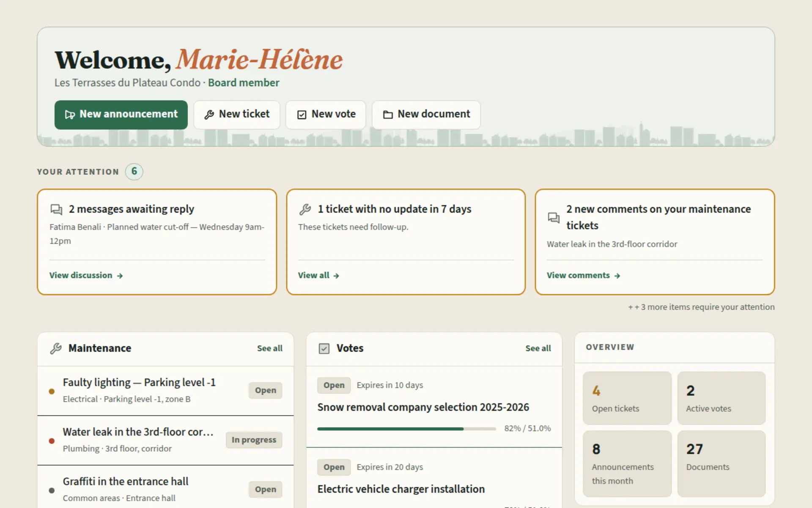Open the Documents overview tile showing 27

[x=721, y=464]
